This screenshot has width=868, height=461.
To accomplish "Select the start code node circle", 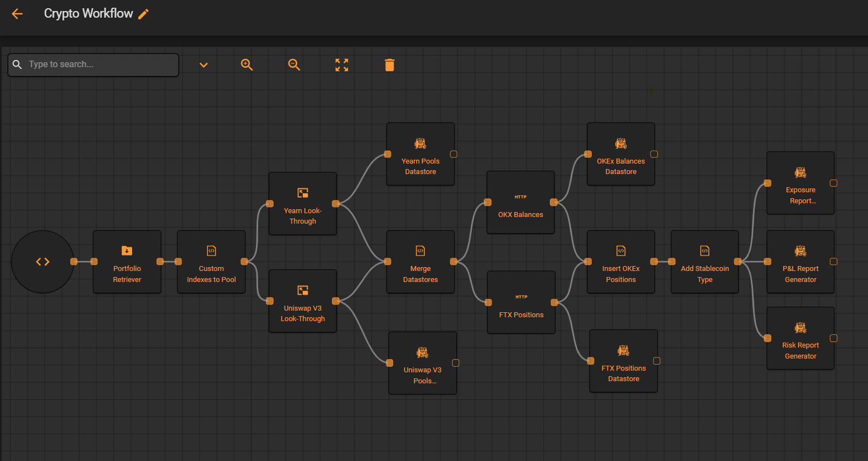I will tap(42, 262).
